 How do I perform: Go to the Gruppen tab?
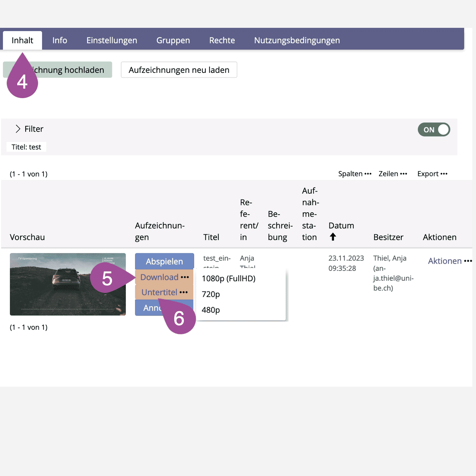click(x=173, y=40)
